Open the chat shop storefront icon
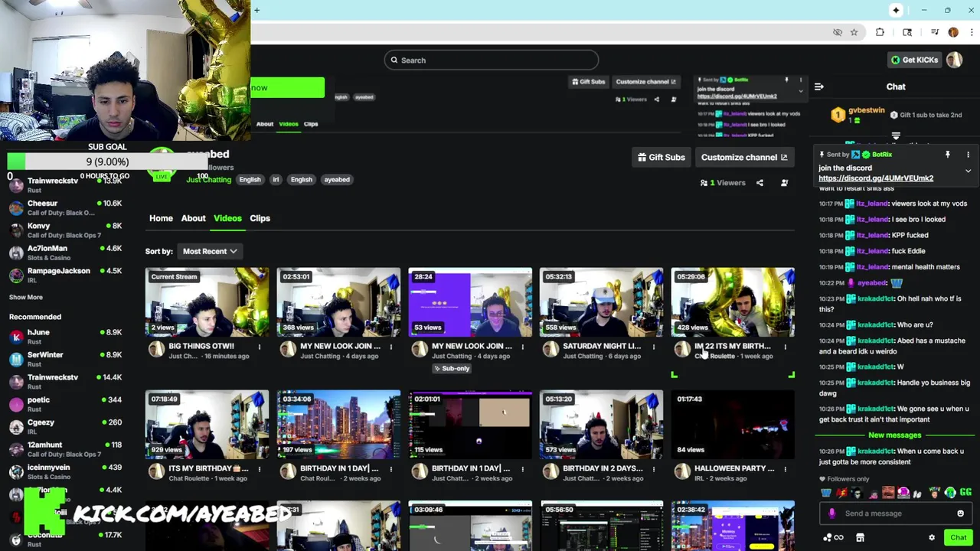The width and height of the screenshot is (980, 551). [x=860, y=538]
